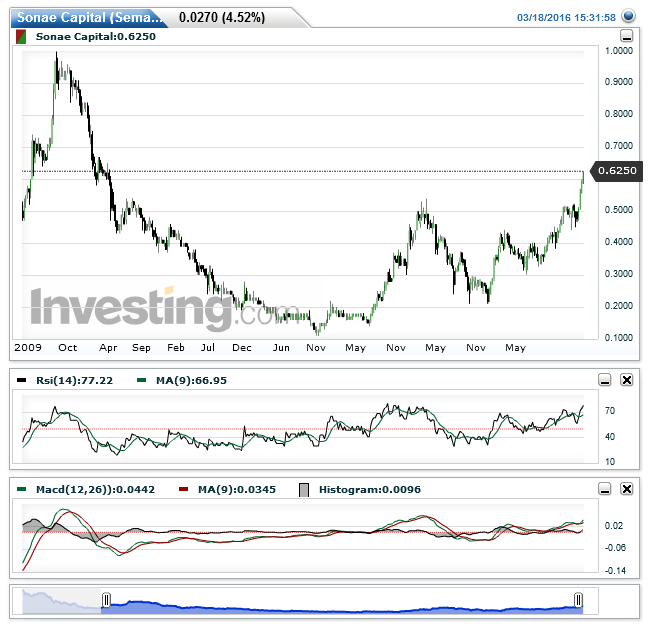Click the MA(9):0.0345 label

[237, 490]
